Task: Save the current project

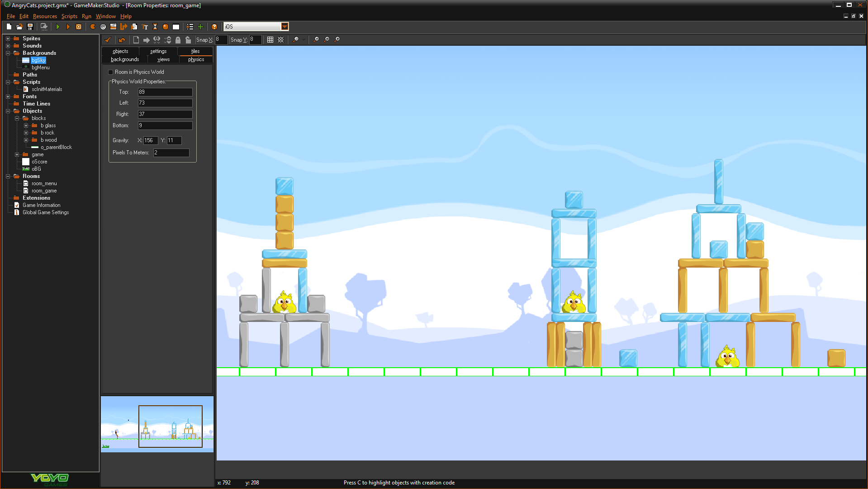Action: tap(30, 27)
